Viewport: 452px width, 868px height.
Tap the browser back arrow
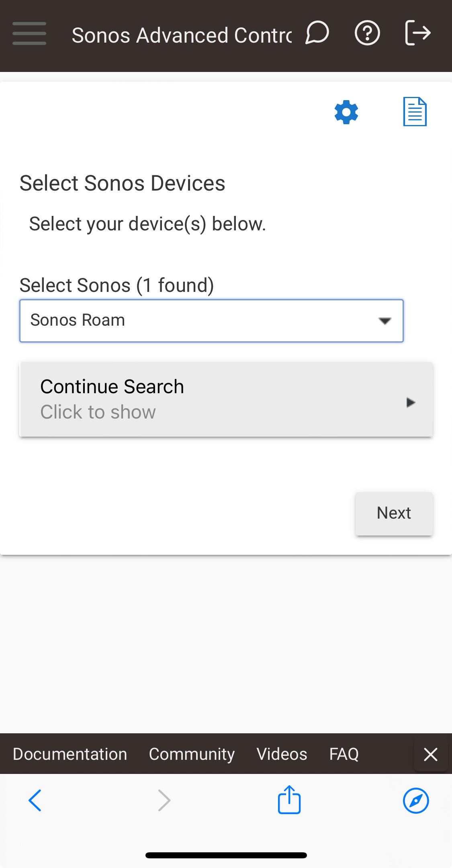(x=35, y=800)
